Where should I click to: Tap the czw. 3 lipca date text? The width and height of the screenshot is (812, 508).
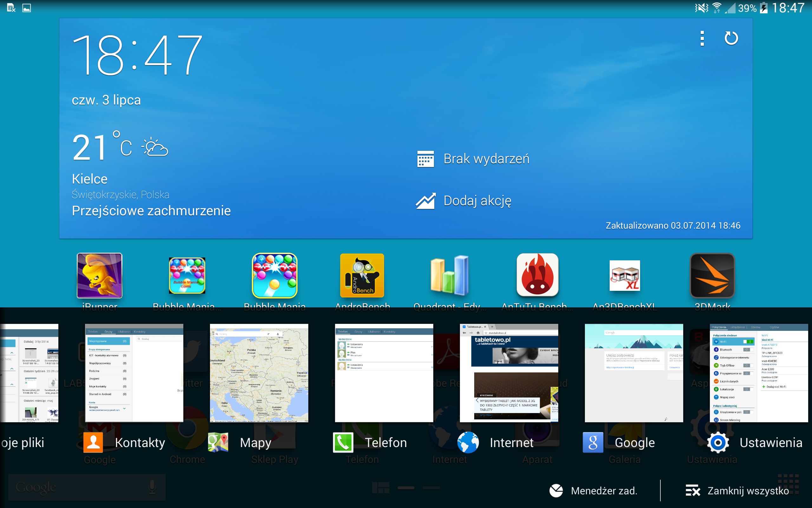[x=106, y=100]
